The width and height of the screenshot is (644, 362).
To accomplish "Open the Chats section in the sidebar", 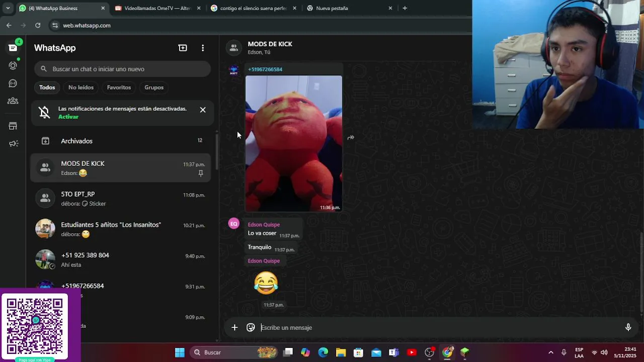I will 13,48.
